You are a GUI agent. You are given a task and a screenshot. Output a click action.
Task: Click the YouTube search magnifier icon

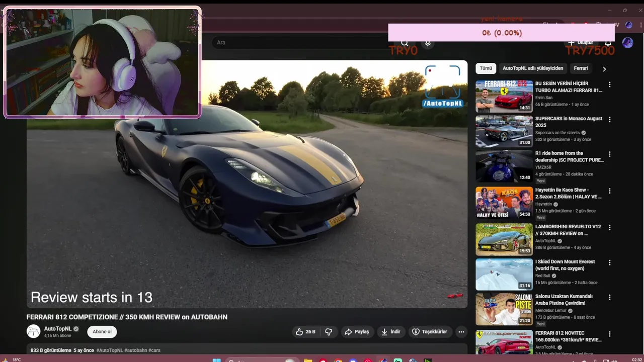coord(405,43)
